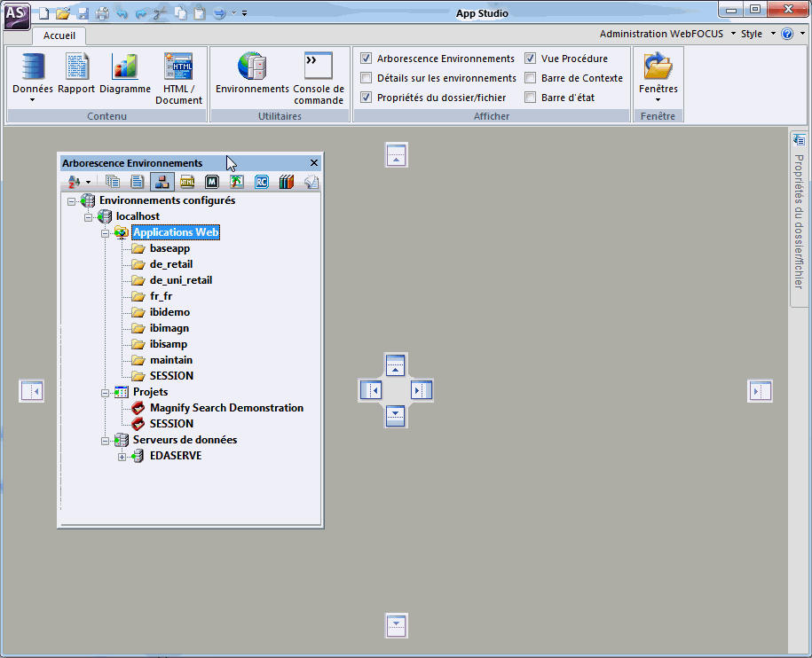The image size is (812, 658).
Task: Click the RC ReportCaster filter icon
Action: [x=262, y=182]
